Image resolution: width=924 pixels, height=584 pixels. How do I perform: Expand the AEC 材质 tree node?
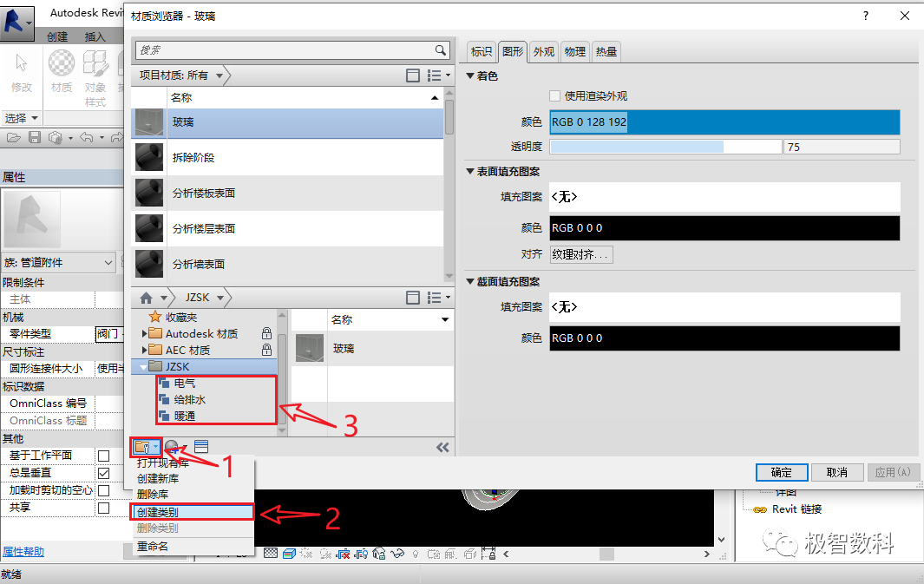tap(144, 350)
